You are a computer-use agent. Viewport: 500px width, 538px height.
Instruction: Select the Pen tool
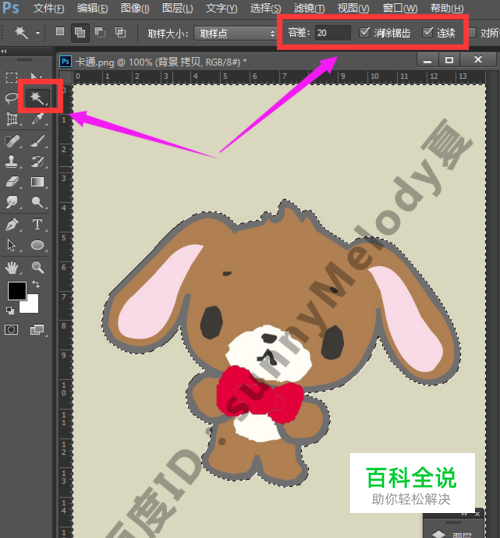coord(12,225)
